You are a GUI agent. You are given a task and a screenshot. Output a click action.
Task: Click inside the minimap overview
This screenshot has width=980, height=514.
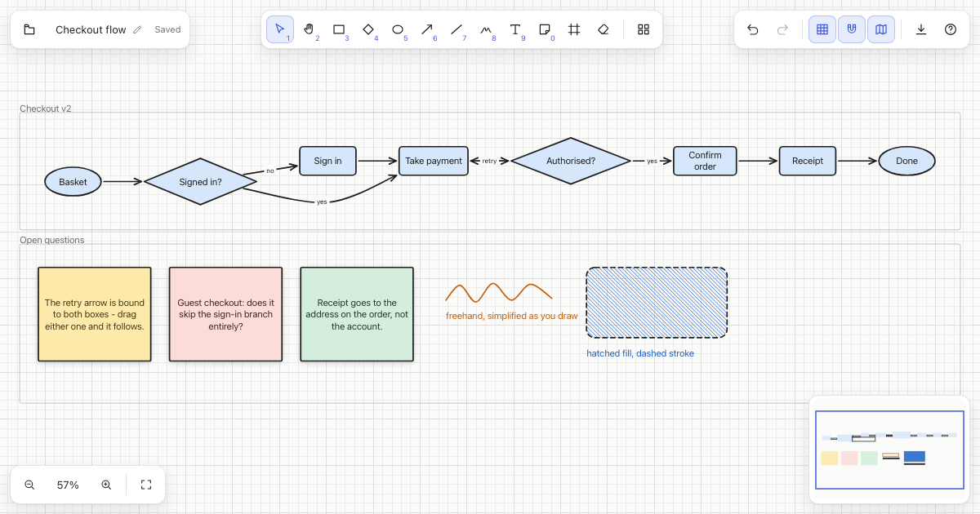pyautogui.click(x=889, y=450)
